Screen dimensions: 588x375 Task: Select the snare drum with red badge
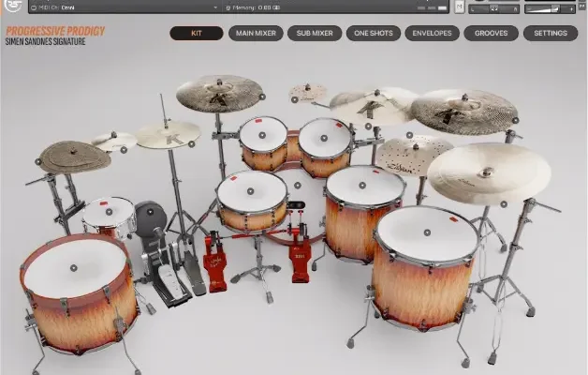[109, 215]
